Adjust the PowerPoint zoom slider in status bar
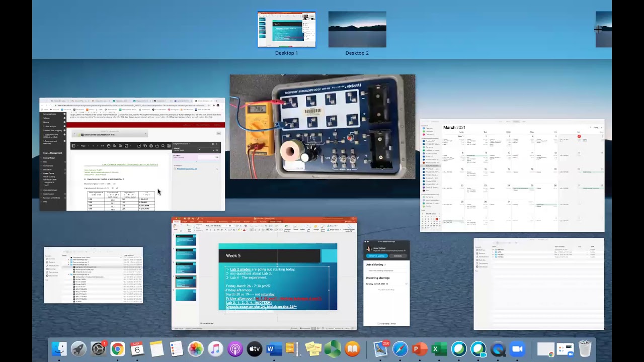Viewport: 644px width, 362px height. (x=335, y=328)
